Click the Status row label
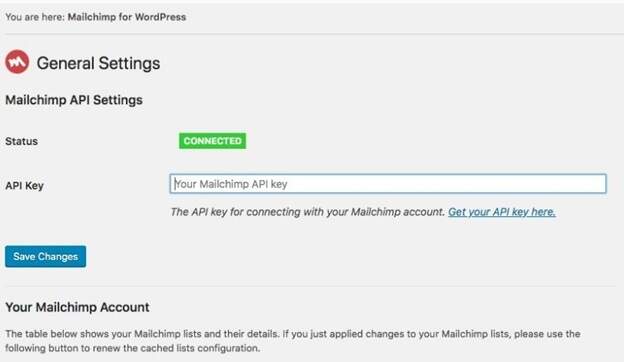The image size is (624, 362). coord(21,141)
